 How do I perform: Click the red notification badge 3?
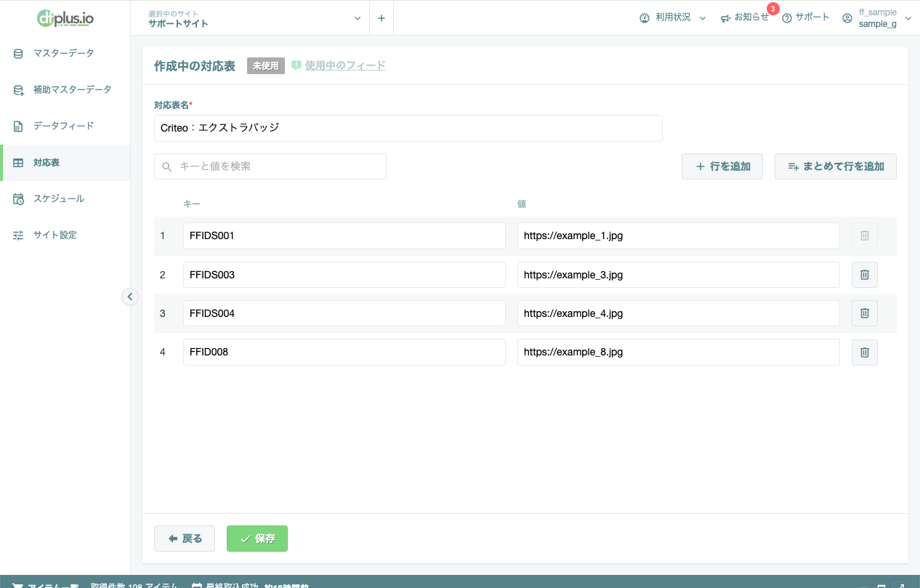pos(772,9)
